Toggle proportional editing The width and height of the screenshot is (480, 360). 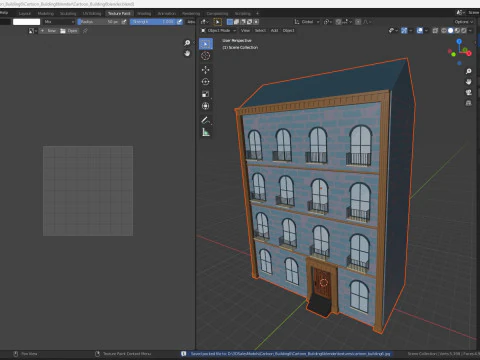click(358, 22)
